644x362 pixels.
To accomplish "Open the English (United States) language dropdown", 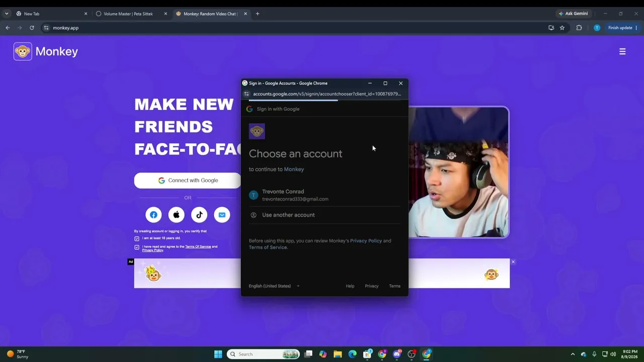I will click(274, 286).
